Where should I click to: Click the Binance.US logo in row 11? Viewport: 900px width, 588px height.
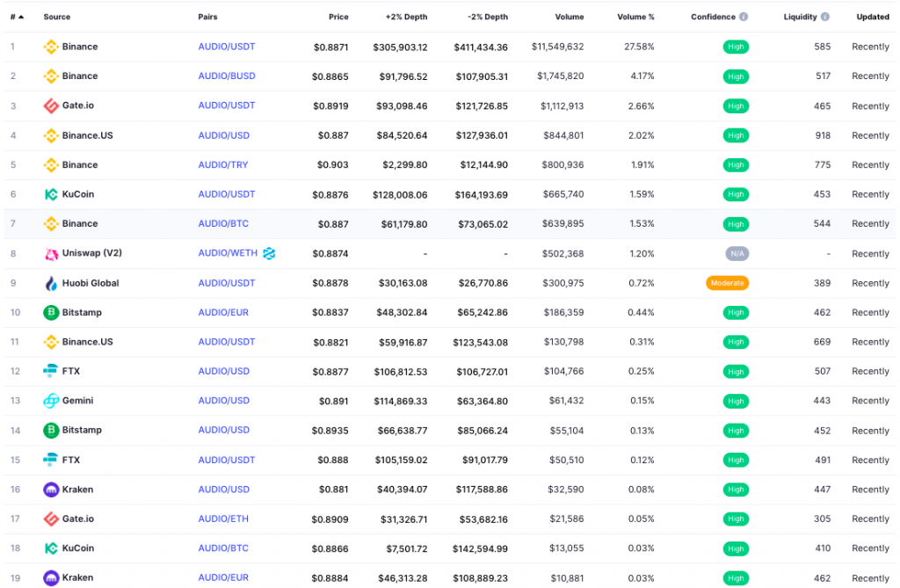[51, 342]
